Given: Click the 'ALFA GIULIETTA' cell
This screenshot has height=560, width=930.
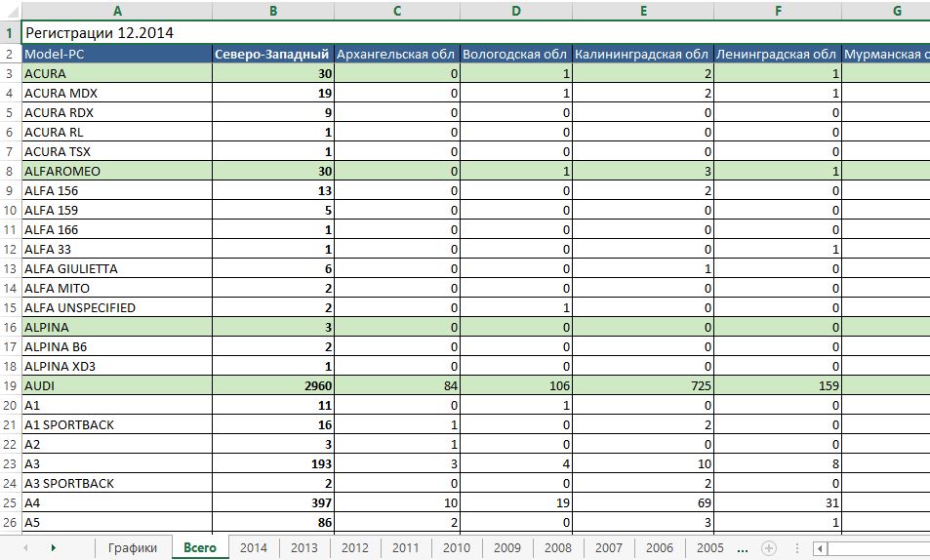Looking at the screenshot, I should [x=117, y=268].
